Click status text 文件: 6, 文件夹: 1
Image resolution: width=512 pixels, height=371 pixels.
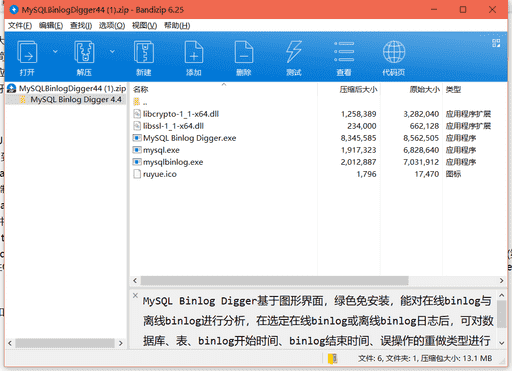(x=388, y=359)
